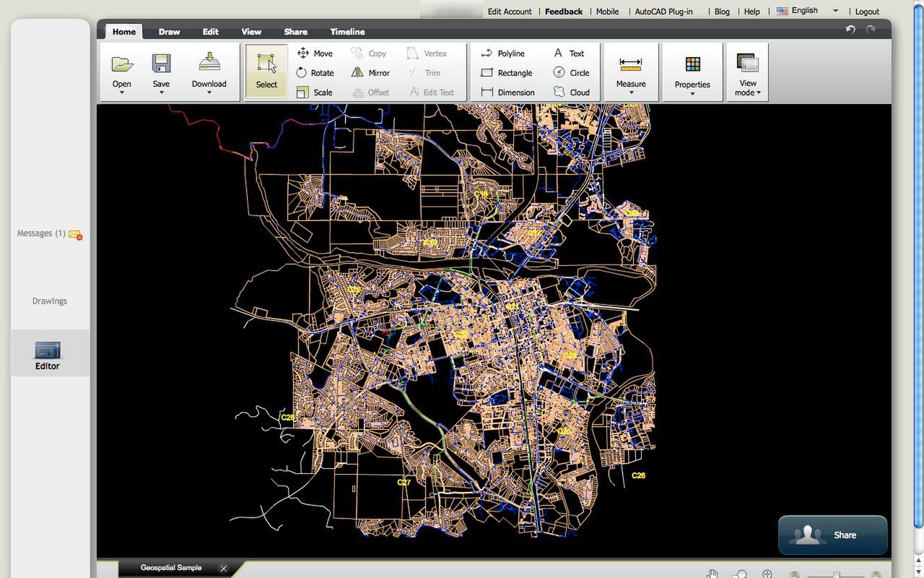
Task: Select the Mirror tool
Action: (370, 72)
